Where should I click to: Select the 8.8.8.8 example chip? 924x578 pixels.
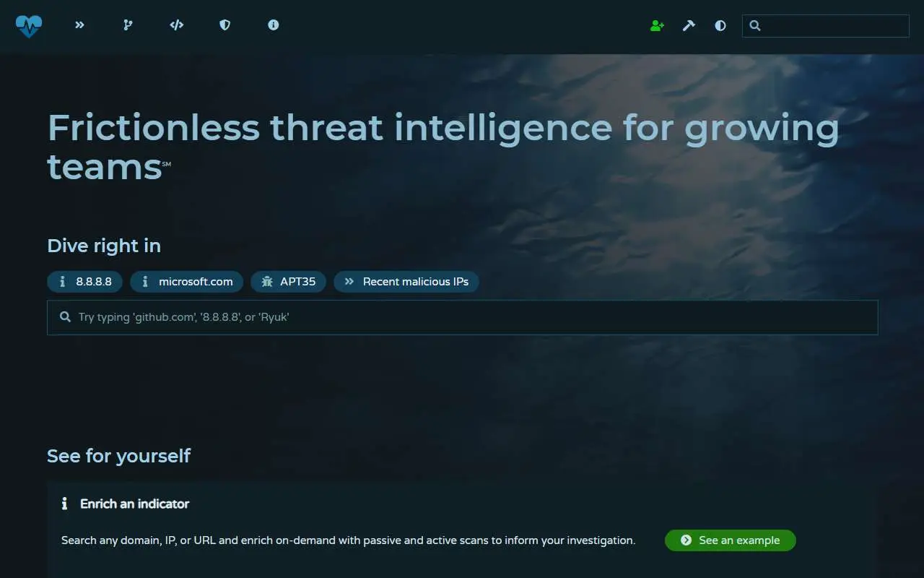(85, 282)
